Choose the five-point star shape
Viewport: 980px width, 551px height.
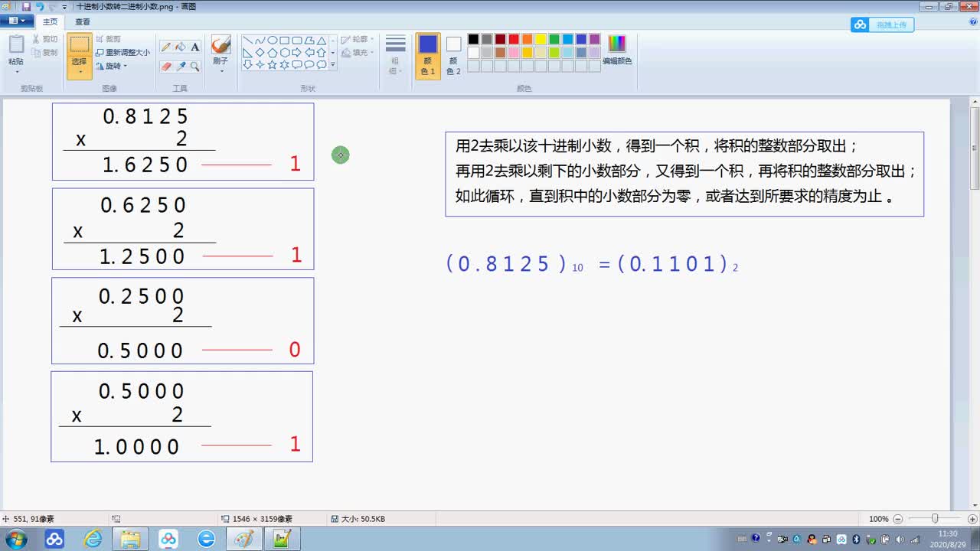(x=272, y=65)
